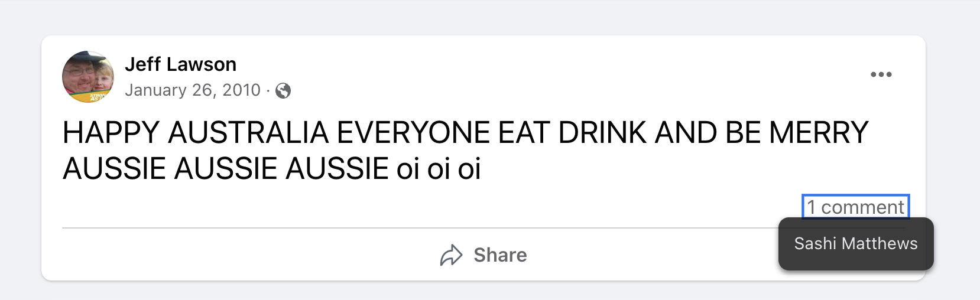Click the word "HAPPY" starting the post
This screenshot has width=980, height=300.
[x=111, y=132]
